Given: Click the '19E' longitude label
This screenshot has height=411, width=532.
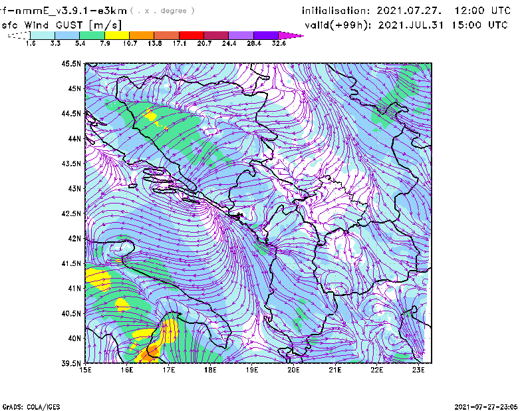Looking at the screenshot, I should click(252, 370).
